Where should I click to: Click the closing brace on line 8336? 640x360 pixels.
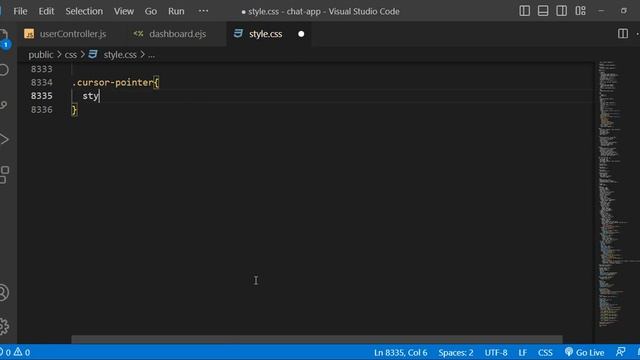pyautogui.click(x=74, y=110)
